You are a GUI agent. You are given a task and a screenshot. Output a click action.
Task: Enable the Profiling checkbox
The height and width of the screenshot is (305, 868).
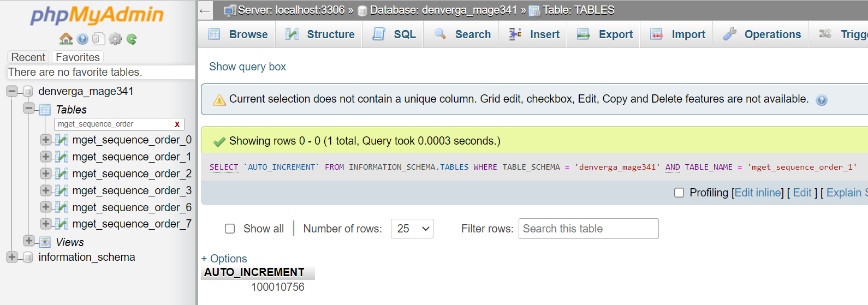coord(679,193)
